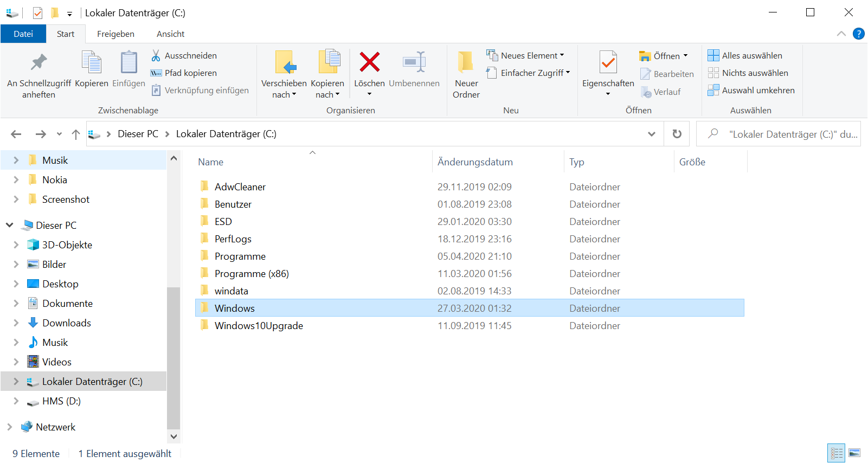Select Videos in the navigation pane
This screenshot has width=868, height=463.
[x=57, y=362]
